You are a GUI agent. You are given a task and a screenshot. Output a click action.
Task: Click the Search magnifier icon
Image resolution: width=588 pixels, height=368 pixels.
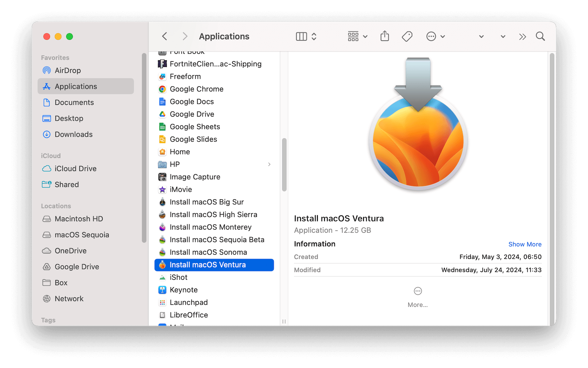point(540,36)
